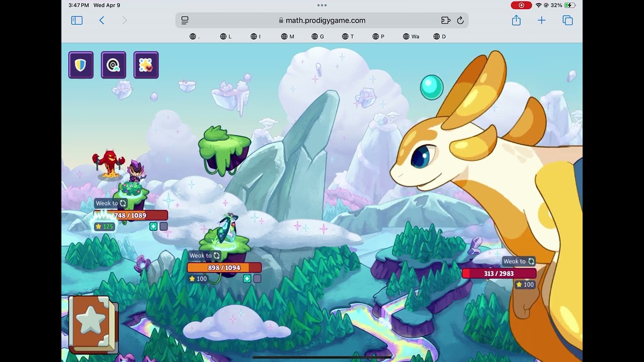Tap the red screen recording indicator
Image resolution: width=644 pixels, height=362 pixels.
point(521,5)
